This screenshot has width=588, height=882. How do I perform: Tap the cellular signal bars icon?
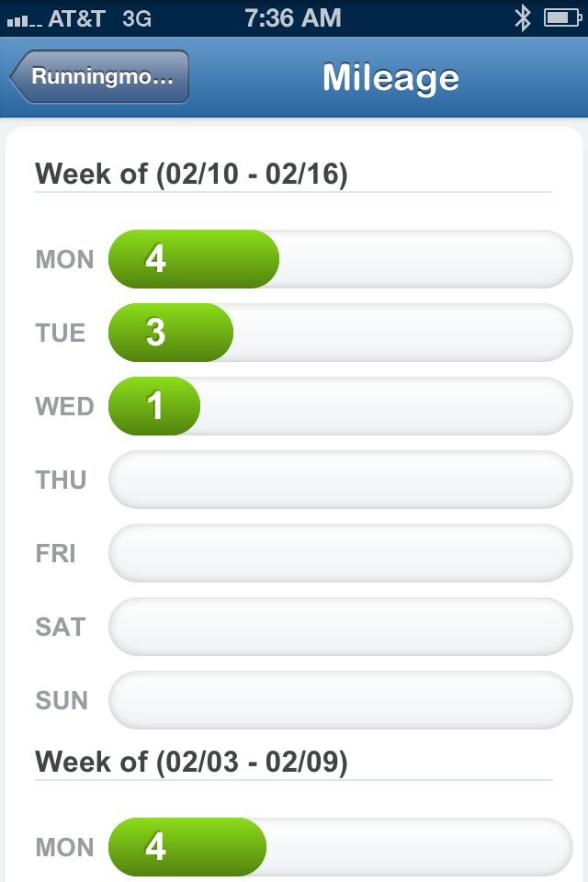(24, 21)
